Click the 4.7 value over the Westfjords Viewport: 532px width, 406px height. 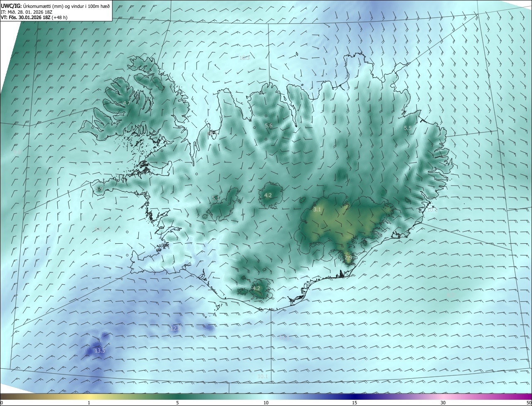pyautogui.click(x=127, y=103)
